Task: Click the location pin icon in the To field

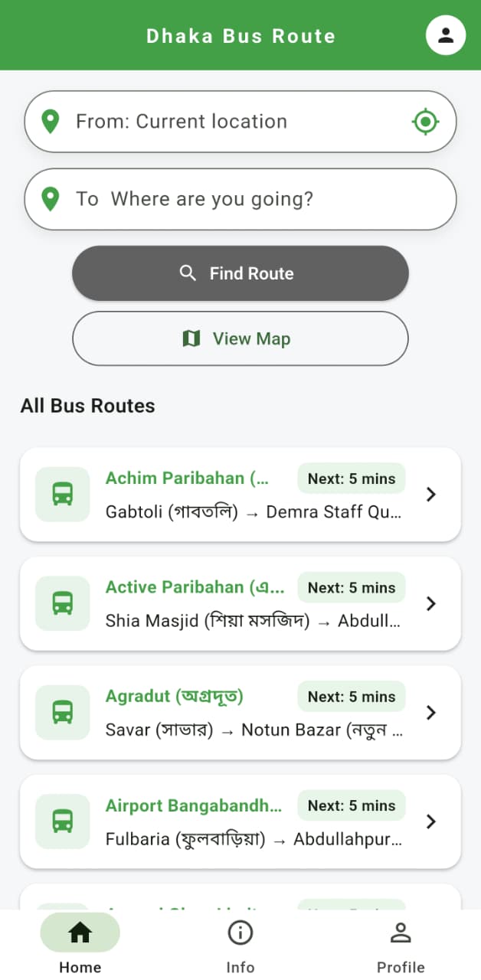Action: tap(50, 198)
